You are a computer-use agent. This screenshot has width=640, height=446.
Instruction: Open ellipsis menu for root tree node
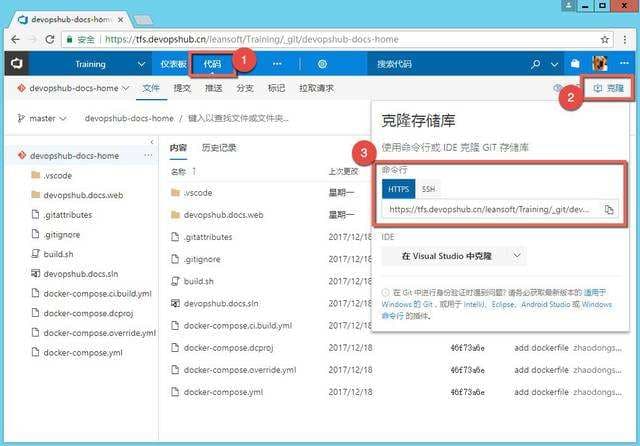click(x=148, y=155)
